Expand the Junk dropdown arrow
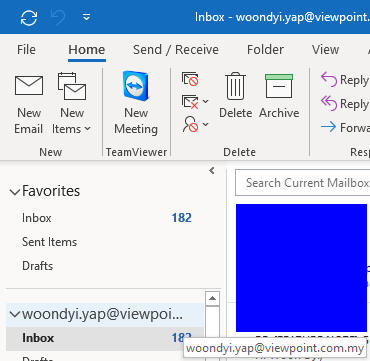 click(206, 124)
